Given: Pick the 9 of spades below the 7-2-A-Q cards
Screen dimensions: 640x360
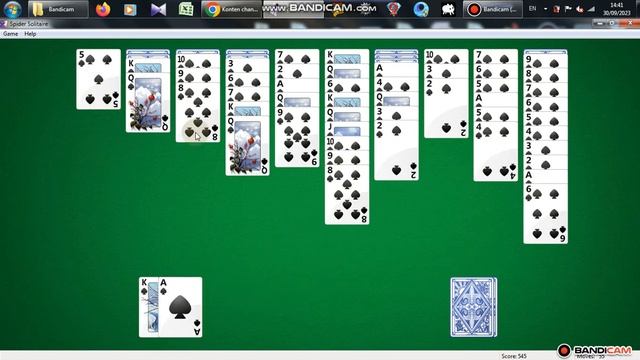Looking at the screenshot, I should tap(297, 137).
